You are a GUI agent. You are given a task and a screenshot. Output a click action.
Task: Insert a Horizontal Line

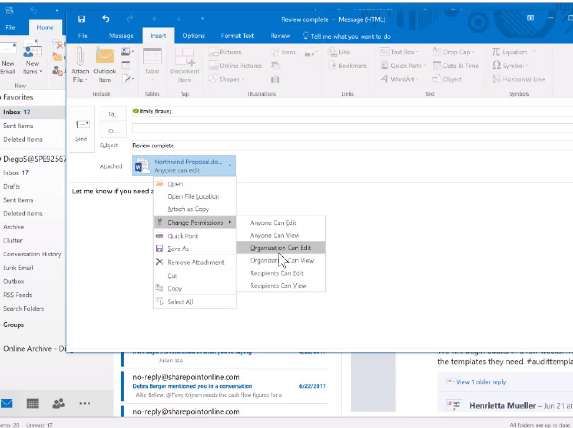point(519,79)
